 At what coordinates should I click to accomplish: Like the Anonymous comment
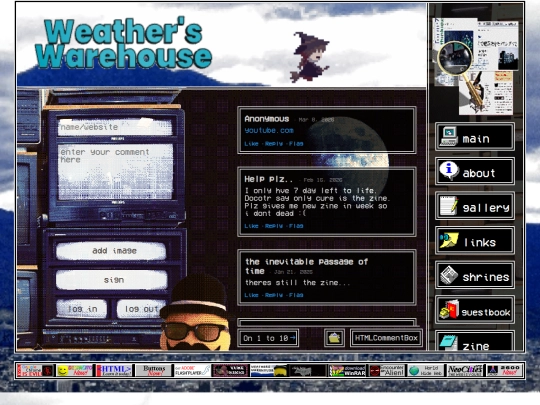click(x=251, y=144)
